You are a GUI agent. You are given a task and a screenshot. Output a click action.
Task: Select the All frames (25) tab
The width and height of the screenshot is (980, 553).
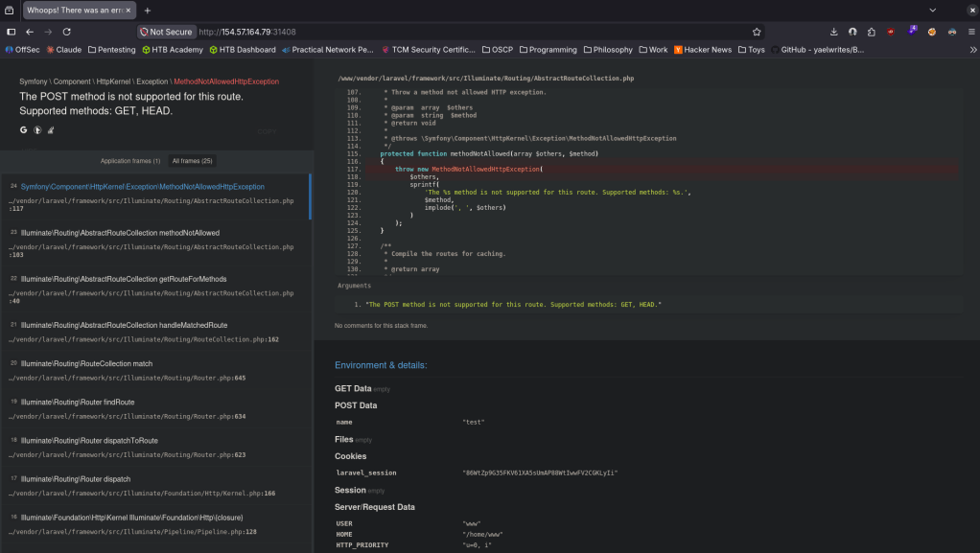pyautogui.click(x=192, y=161)
